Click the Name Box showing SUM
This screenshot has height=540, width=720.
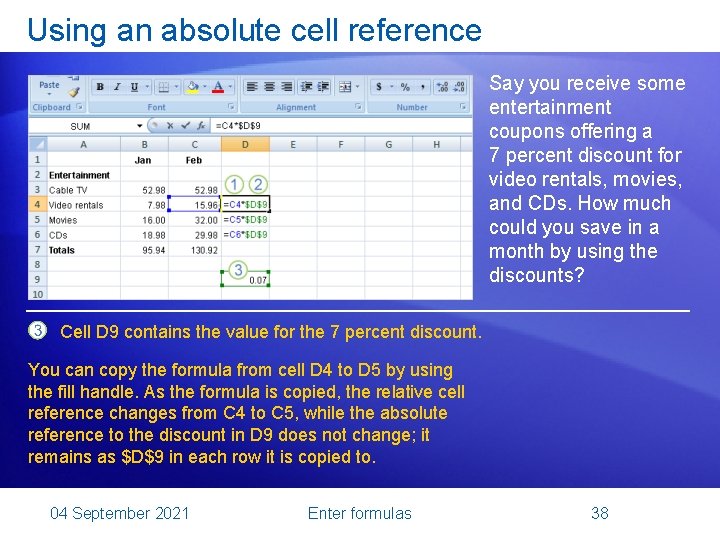[x=81, y=126]
